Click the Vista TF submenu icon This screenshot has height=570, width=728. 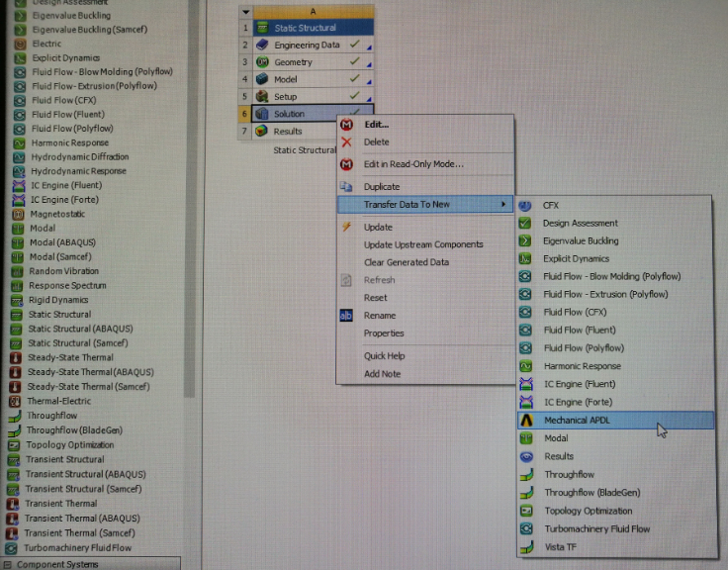tap(526, 547)
